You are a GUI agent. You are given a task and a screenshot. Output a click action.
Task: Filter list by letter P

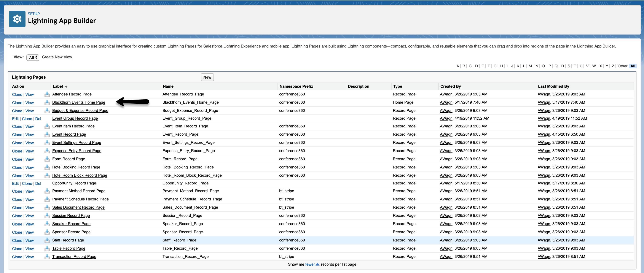pyautogui.click(x=550, y=66)
